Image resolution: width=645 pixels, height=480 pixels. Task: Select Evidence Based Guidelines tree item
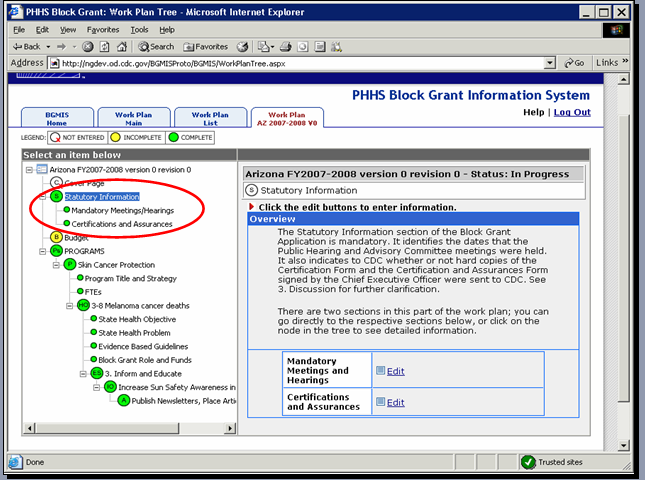pos(143,346)
